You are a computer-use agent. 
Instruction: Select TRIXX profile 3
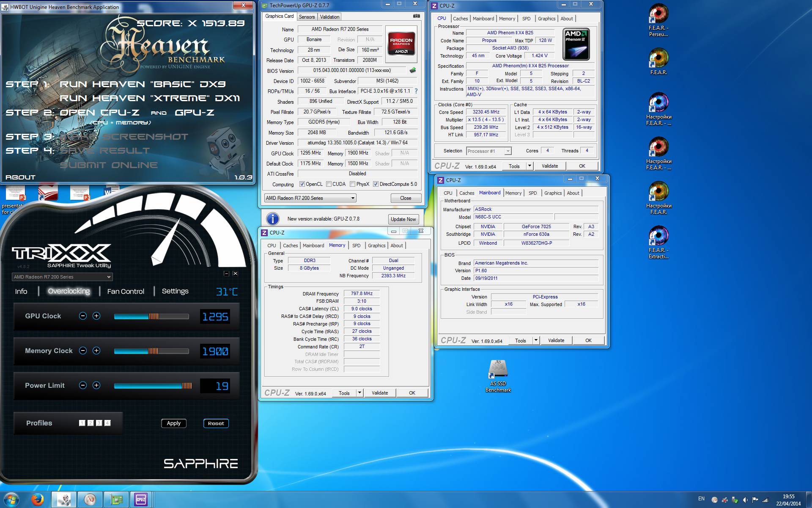[x=99, y=423]
